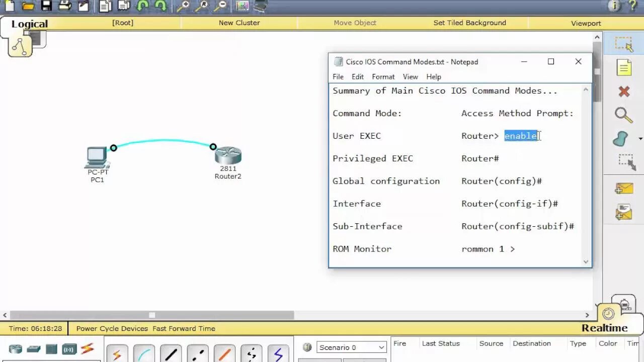This screenshot has height=362, width=644.
Task: Choose the Draw Polygon shape tool
Action: [621, 138]
